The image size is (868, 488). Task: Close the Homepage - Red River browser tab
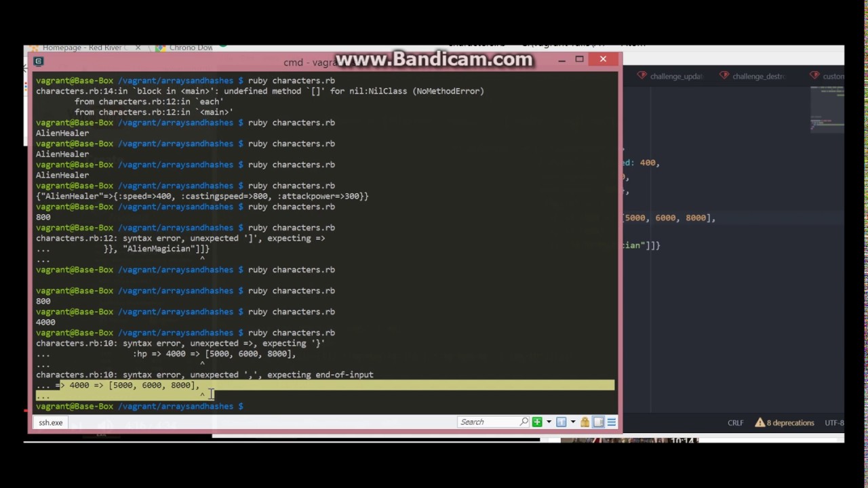point(138,48)
